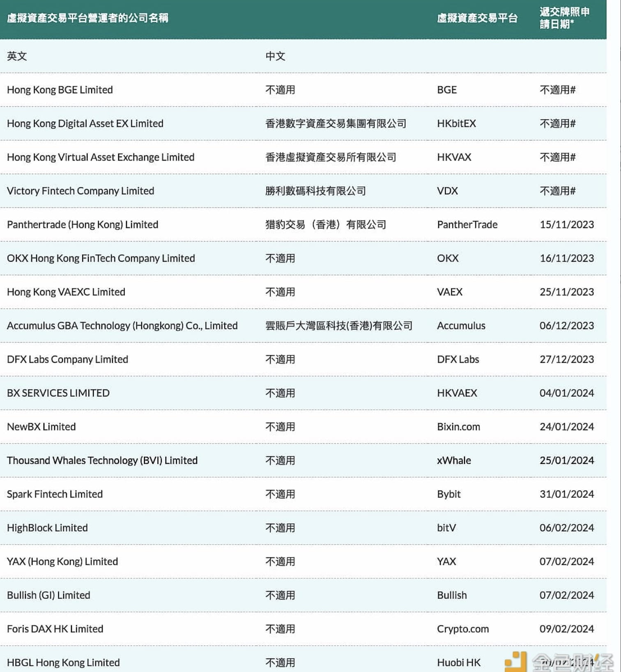Select 'OKX Hong Kong FinTech Company Limited'
The image size is (621, 672).
click(101, 258)
